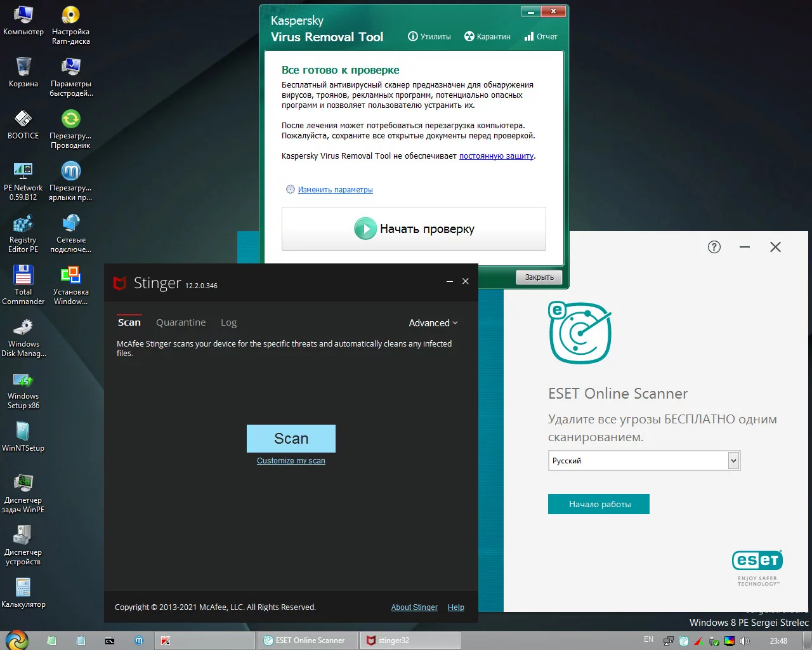Click the постоянную защиту link in Kaspersky

[x=496, y=156]
